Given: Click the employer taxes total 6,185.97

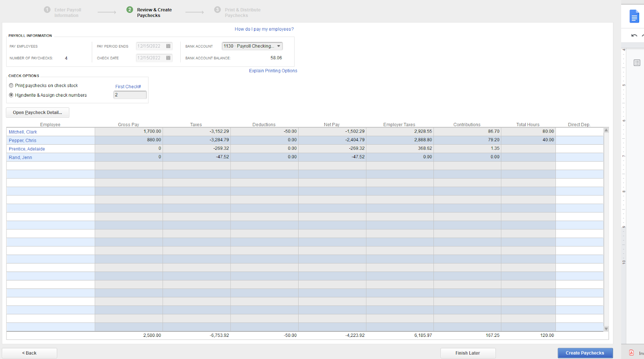Looking at the screenshot, I should [423, 335].
